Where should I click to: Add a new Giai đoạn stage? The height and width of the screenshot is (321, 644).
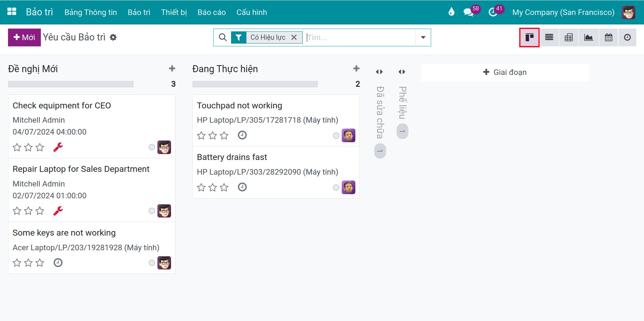pyautogui.click(x=505, y=72)
